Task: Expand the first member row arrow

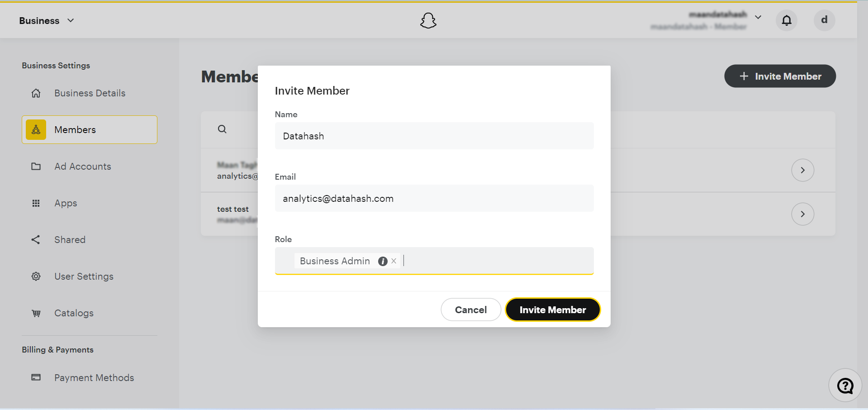Action: tap(802, 170)
